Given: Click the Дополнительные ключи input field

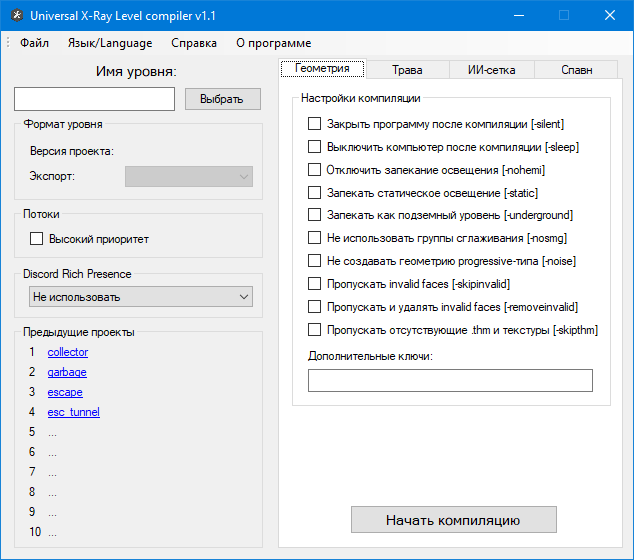Looking at the screenshot, I should (450, 381).
